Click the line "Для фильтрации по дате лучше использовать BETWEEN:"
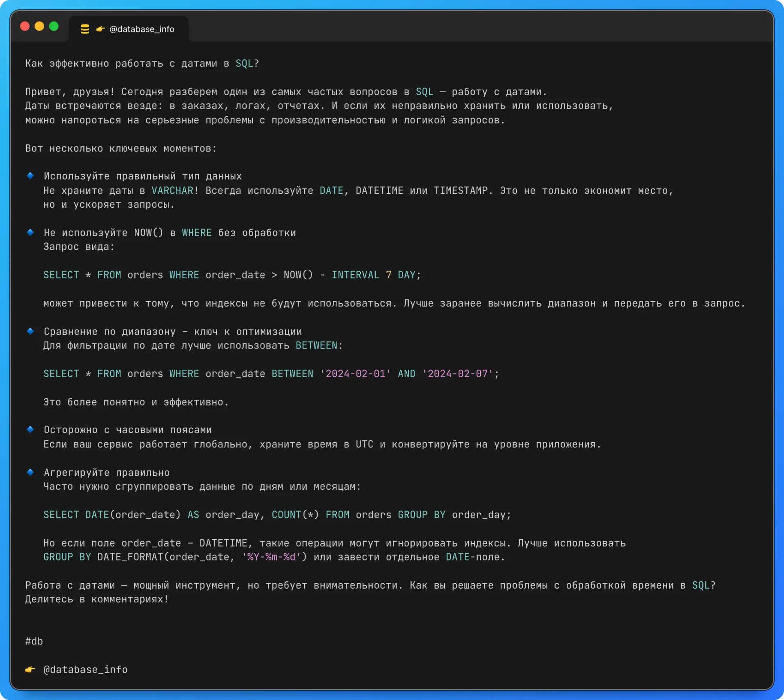 [x=193, y=346]
